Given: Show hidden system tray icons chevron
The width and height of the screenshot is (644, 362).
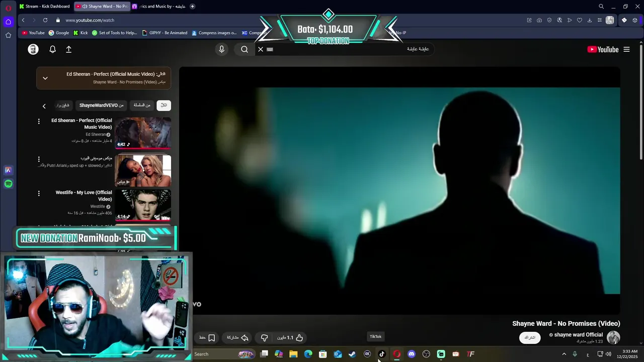Looking at the screenshot, I should click(x=564, y=354).
